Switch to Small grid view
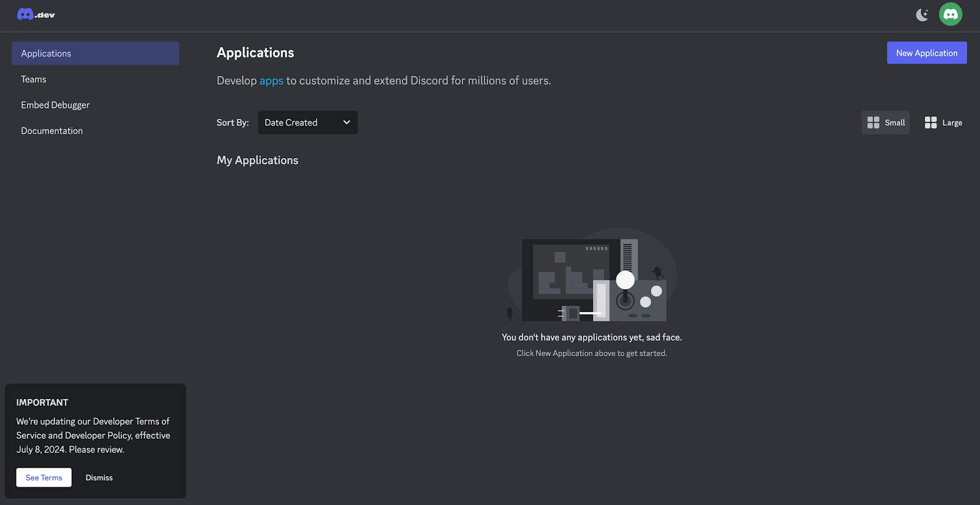 point(886,123)
